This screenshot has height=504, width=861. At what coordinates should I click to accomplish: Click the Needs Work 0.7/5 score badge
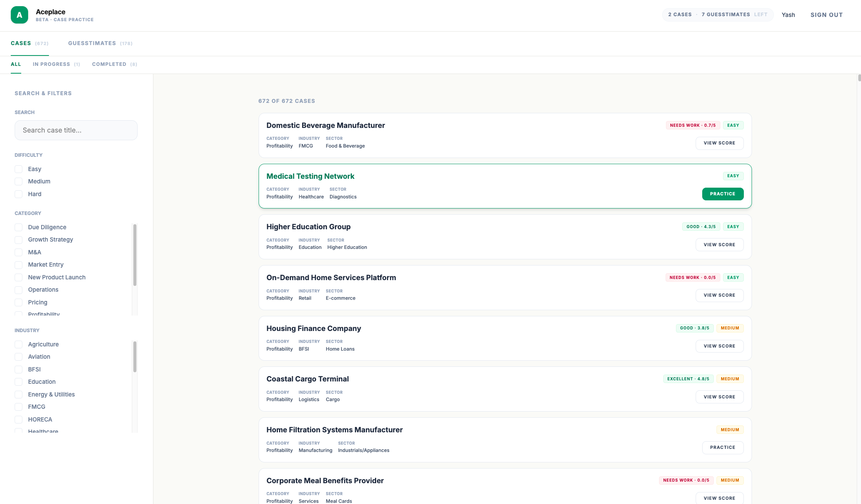(x=693, y=125)
